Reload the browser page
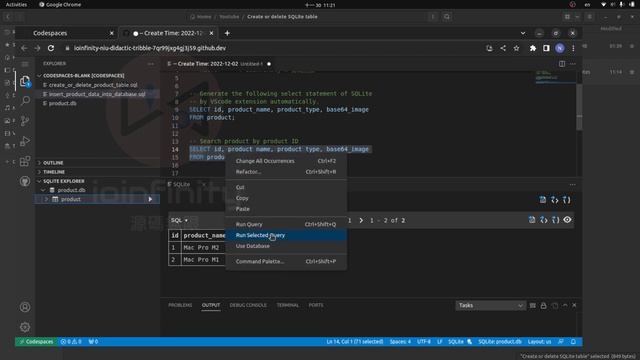 click(x=51, y=48)
